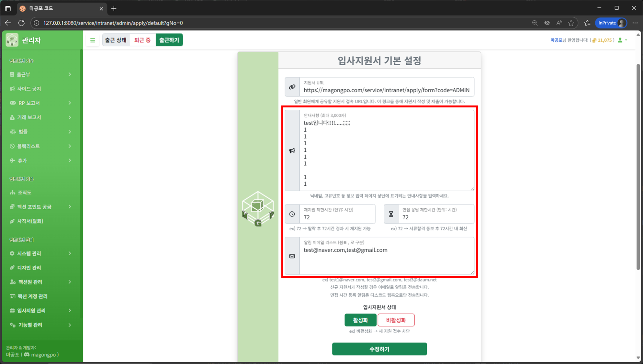
Task: Click the 거래 보고서 sidebar icon
Action: pos(12,117)
